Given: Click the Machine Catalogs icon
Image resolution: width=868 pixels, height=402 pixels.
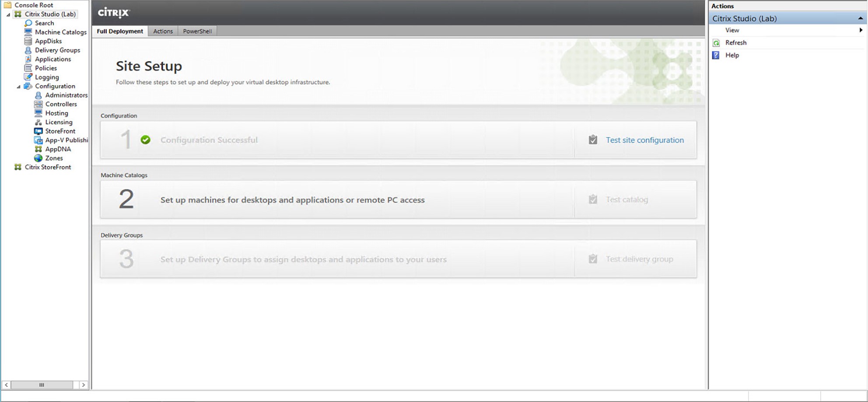Looking at the screenshot, I should tap(28, 32).
